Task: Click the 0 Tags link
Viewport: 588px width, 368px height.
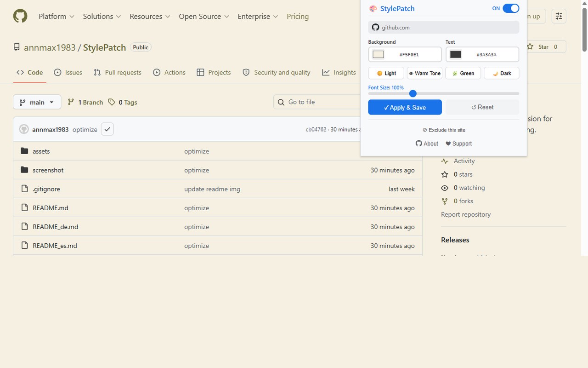Action: (123, 102)
